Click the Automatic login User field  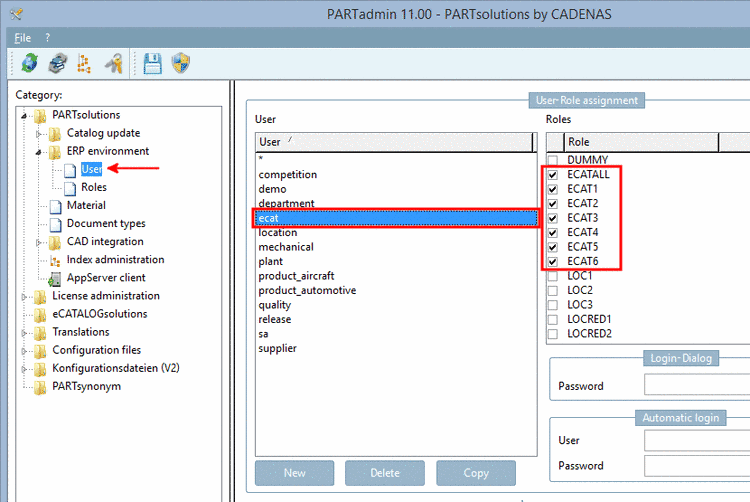pos(697,440)
